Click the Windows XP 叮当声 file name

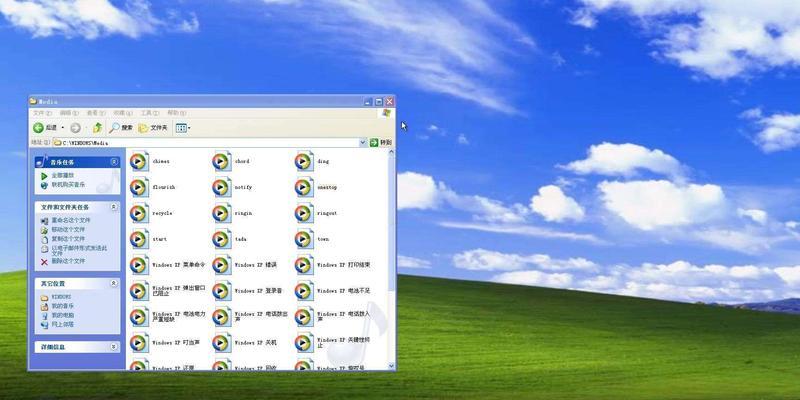point(176,343)
